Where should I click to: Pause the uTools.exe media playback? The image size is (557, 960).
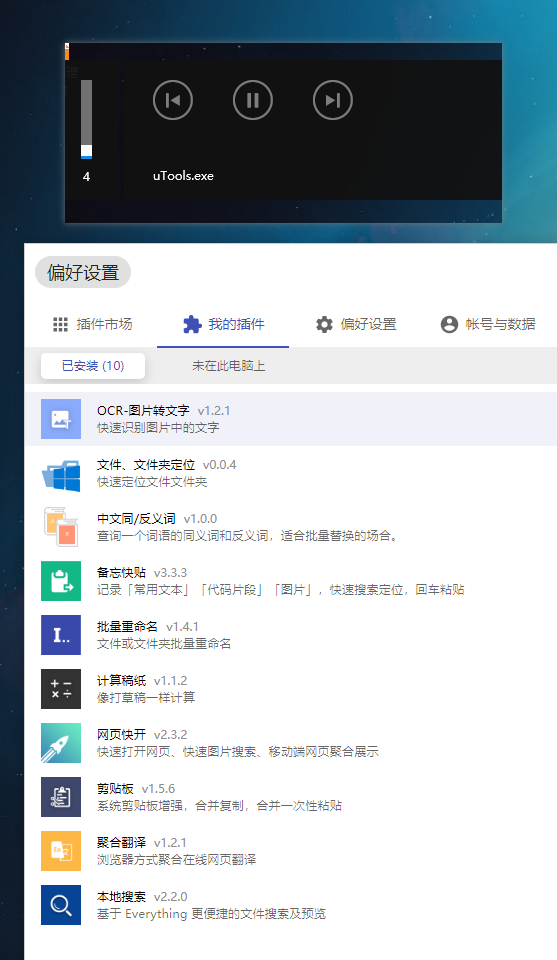[x=253, y=100]
